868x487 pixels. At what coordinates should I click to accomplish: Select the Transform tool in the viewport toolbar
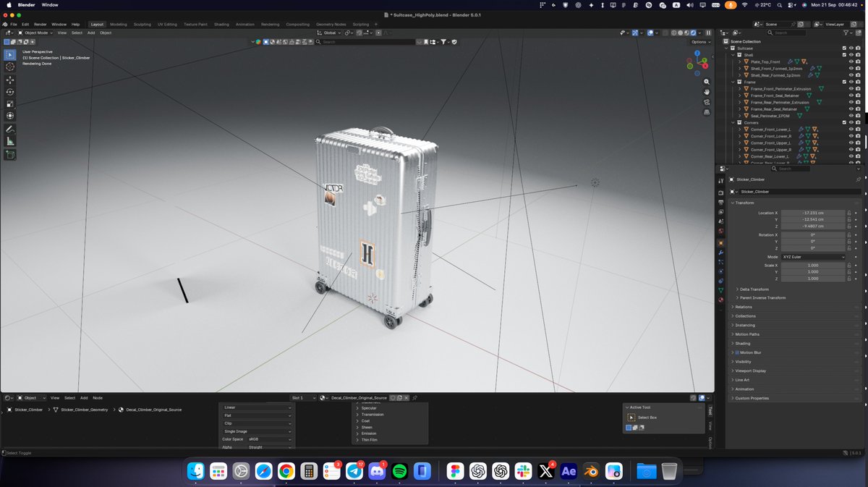click(10, 116)
